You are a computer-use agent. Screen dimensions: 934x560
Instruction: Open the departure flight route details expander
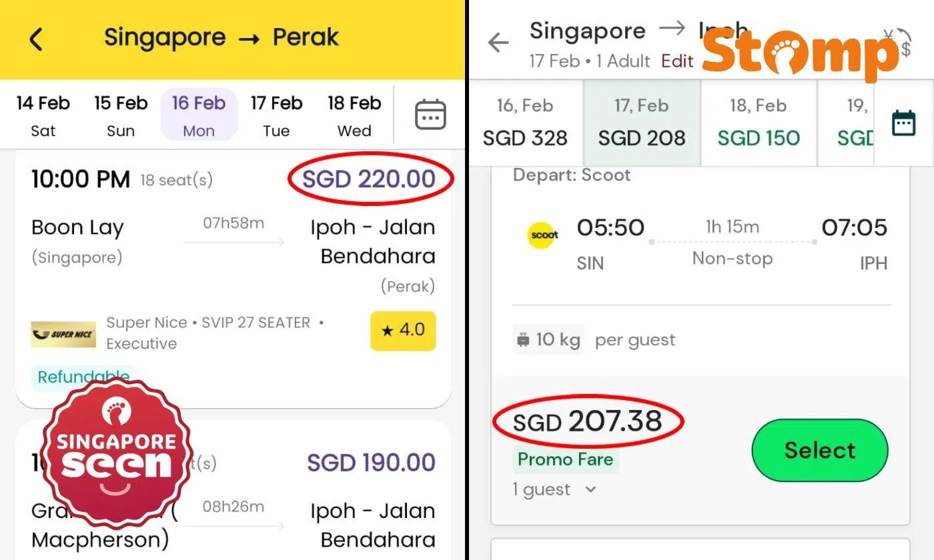(x=732, y=243)
